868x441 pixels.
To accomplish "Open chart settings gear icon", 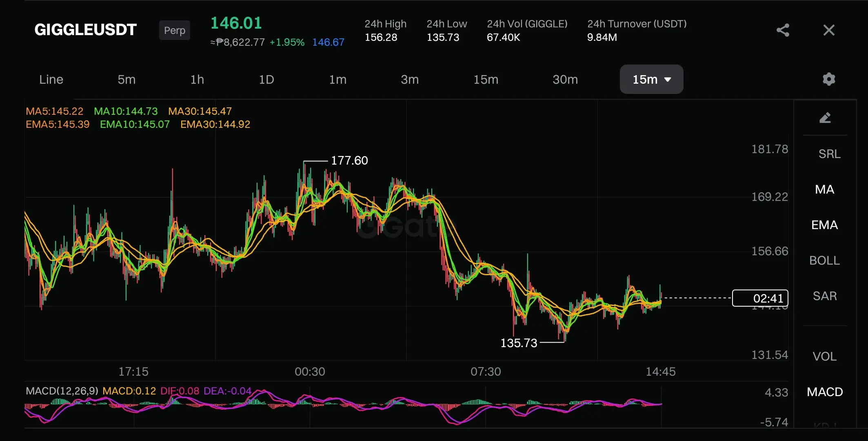I will (x=829, y=79).
